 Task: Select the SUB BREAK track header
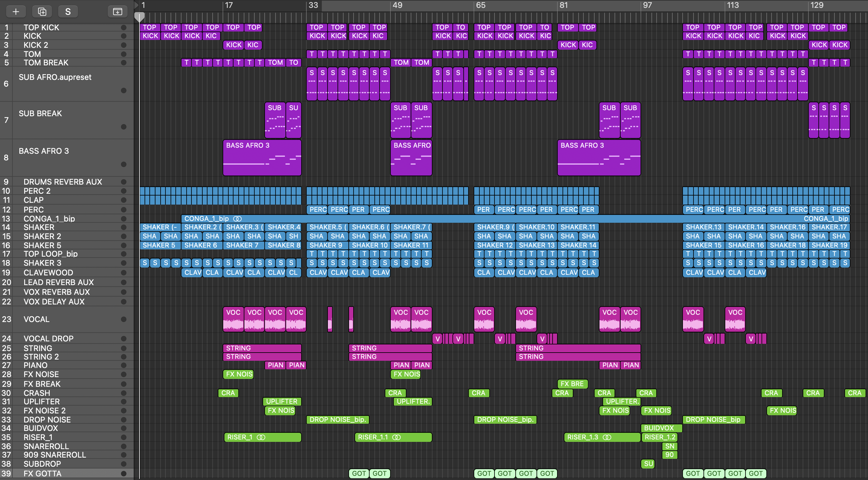(67, 120)
